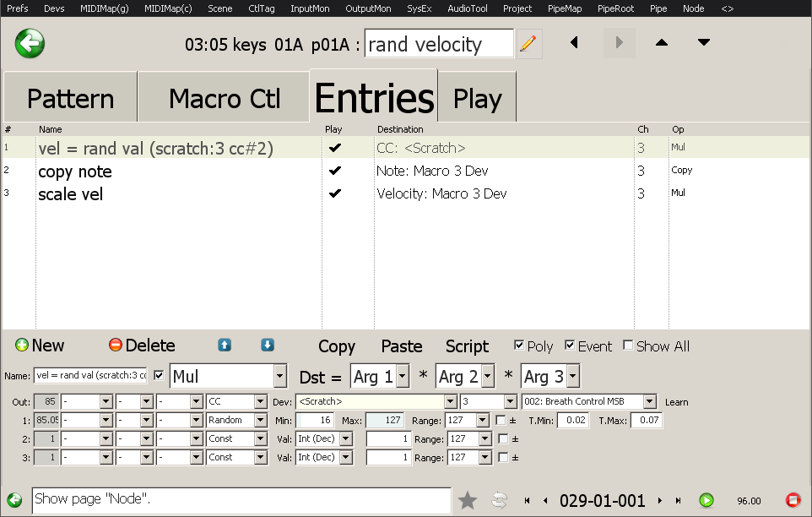Move entry down with blue arrow
812x517 pixels.
(x=267, y=345)
